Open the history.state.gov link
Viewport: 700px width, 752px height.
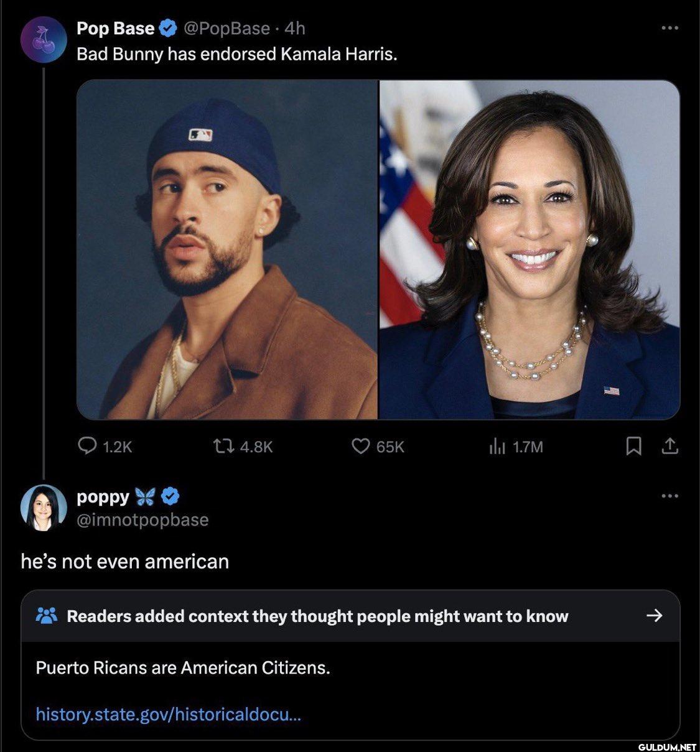[169, 713]
